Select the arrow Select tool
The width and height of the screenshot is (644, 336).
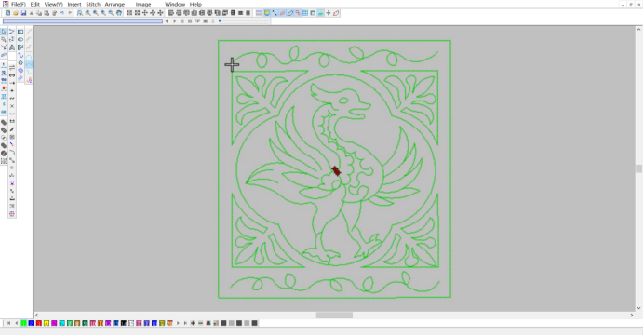[x=4, y=32]
